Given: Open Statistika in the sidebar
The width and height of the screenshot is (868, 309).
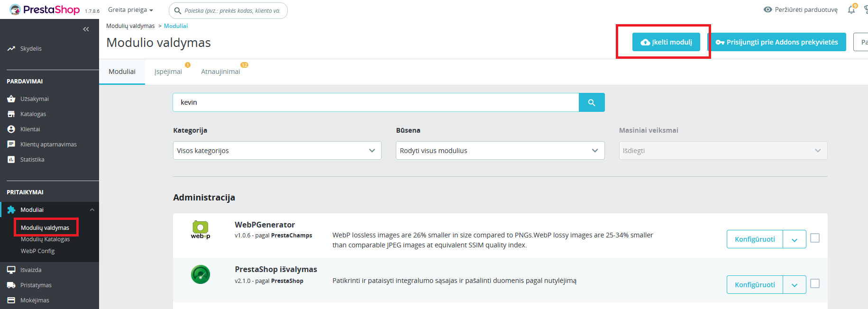Looking at the screenshot, I should [x=32, y=159].
